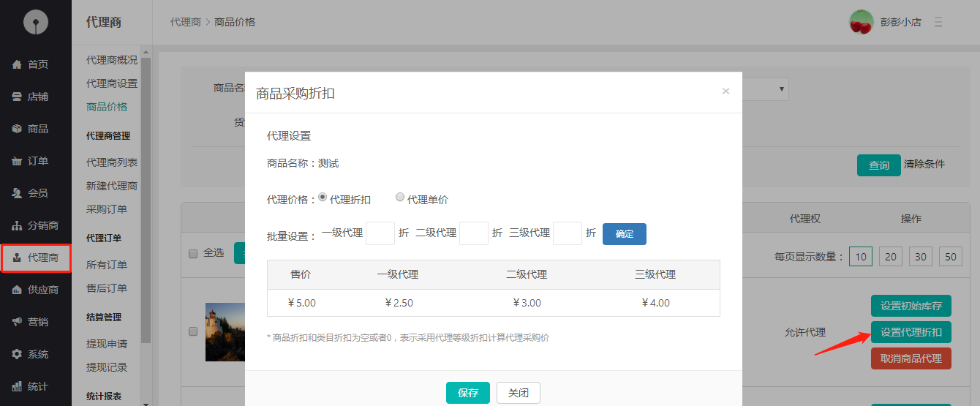Click the 营销 megaphone icon
This screenshot has width=980, height=406.
tap(17, 322)
